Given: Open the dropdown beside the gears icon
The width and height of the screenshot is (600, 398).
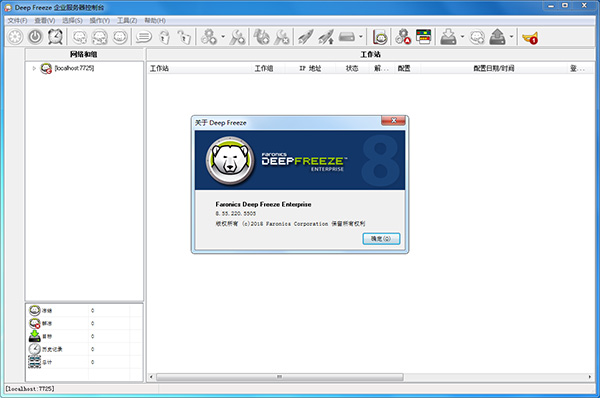Looking at the screenshot, I should tap(223, 37).
